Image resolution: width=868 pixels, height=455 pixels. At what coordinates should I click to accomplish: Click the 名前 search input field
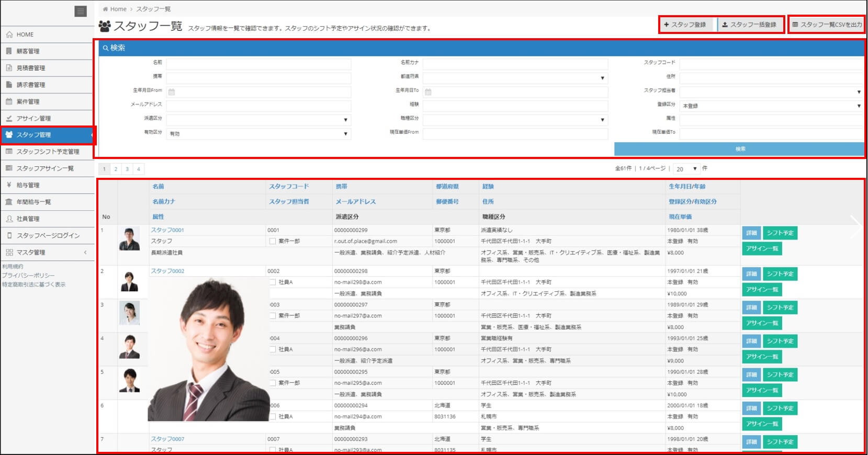coord(258,64)
